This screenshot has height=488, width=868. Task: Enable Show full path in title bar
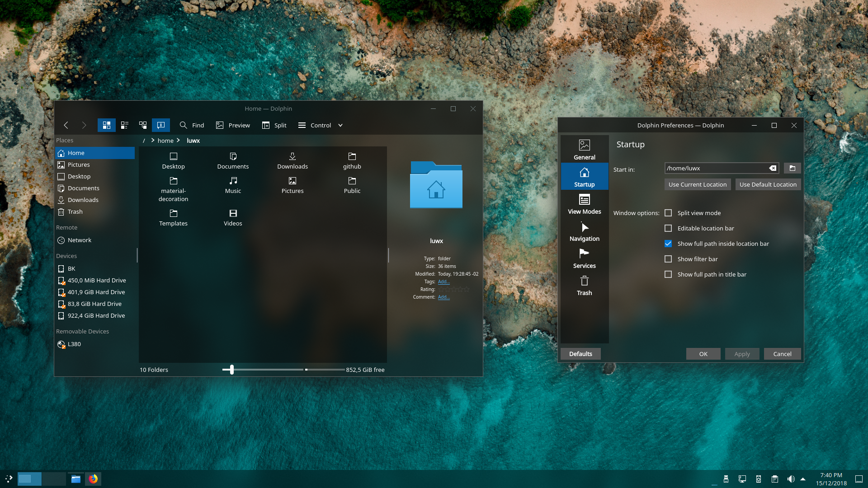click(668, 274)
